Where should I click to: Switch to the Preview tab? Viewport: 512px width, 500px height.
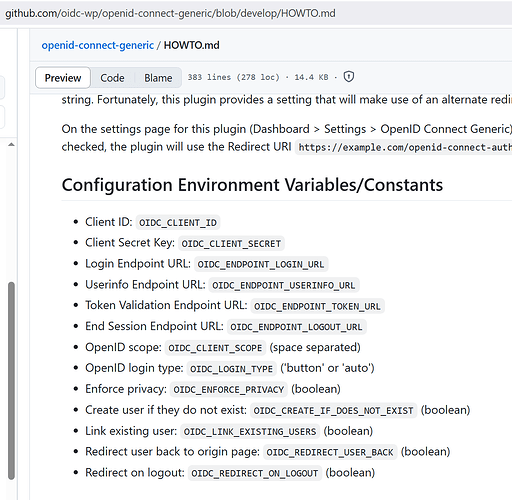click(63, 78)
